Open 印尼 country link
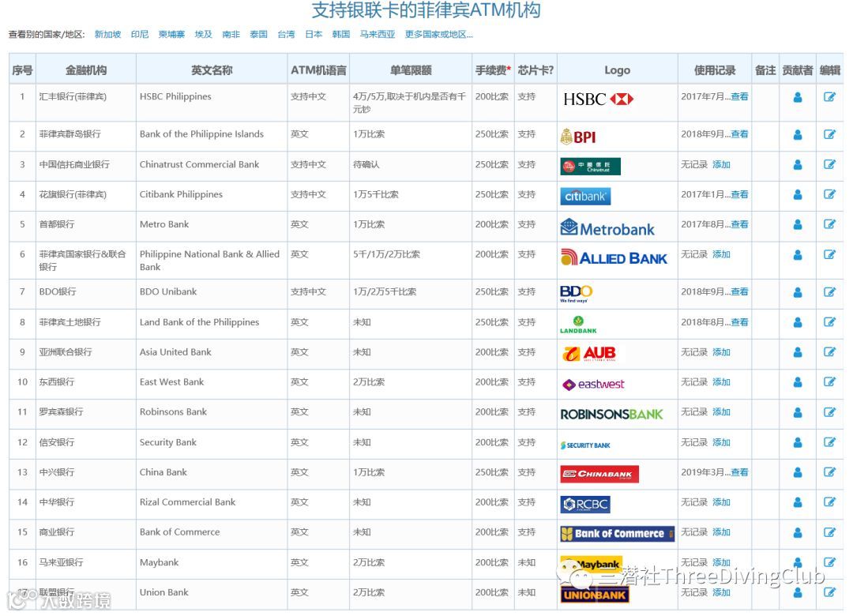This screenshot has height=616, width=853. tap(140, 34)
